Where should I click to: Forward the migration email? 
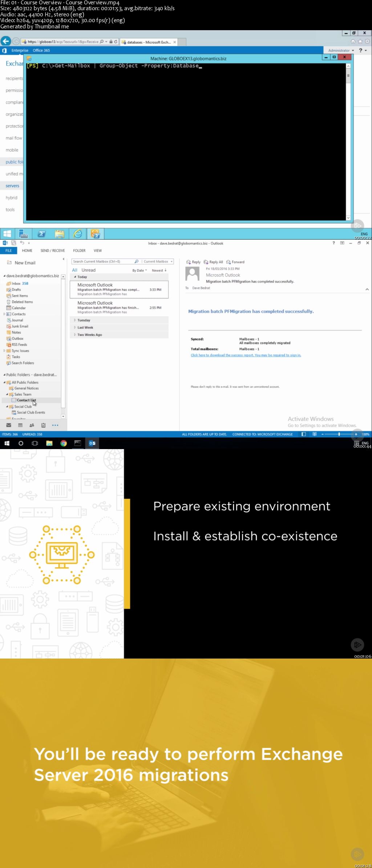click(x=235, y=262)
